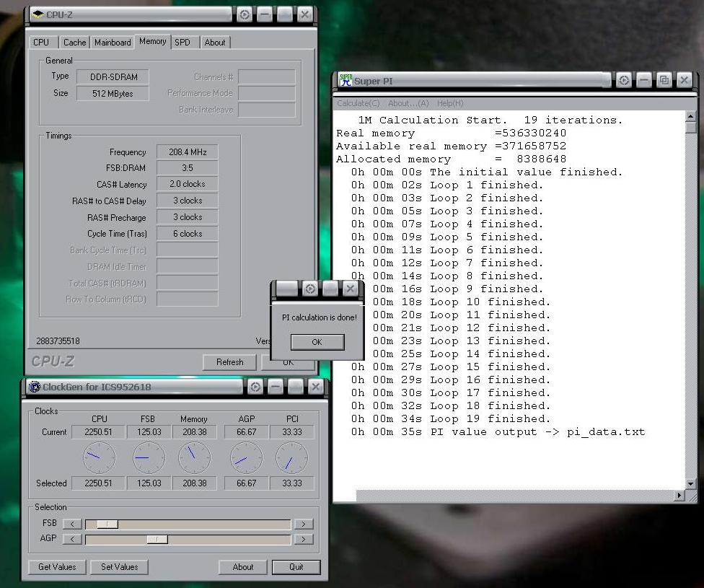
Task: Click the PCI clock dial in ClockGen
Action: coord(292,457)
